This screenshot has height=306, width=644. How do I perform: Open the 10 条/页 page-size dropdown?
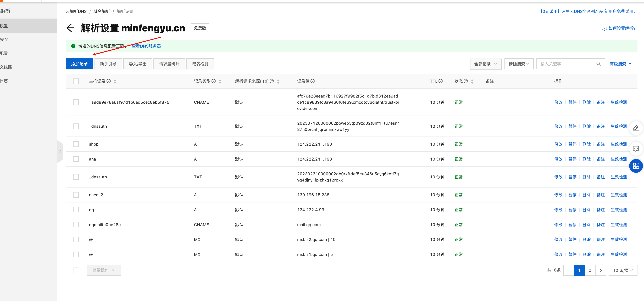(623, 270)
